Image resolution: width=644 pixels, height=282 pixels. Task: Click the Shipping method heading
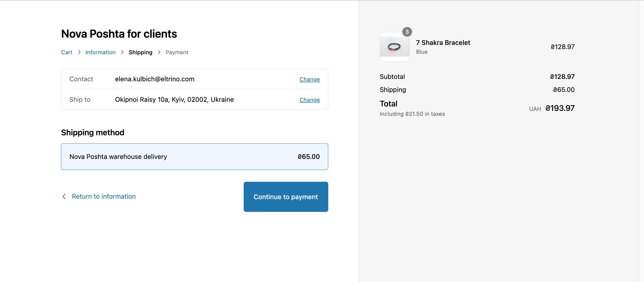pyautogui.click(x=93, y=132)
